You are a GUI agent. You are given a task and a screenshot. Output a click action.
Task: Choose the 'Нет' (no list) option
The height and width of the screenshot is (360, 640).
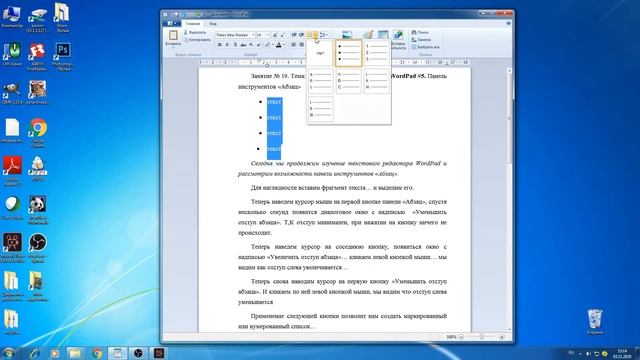(320, 53)
